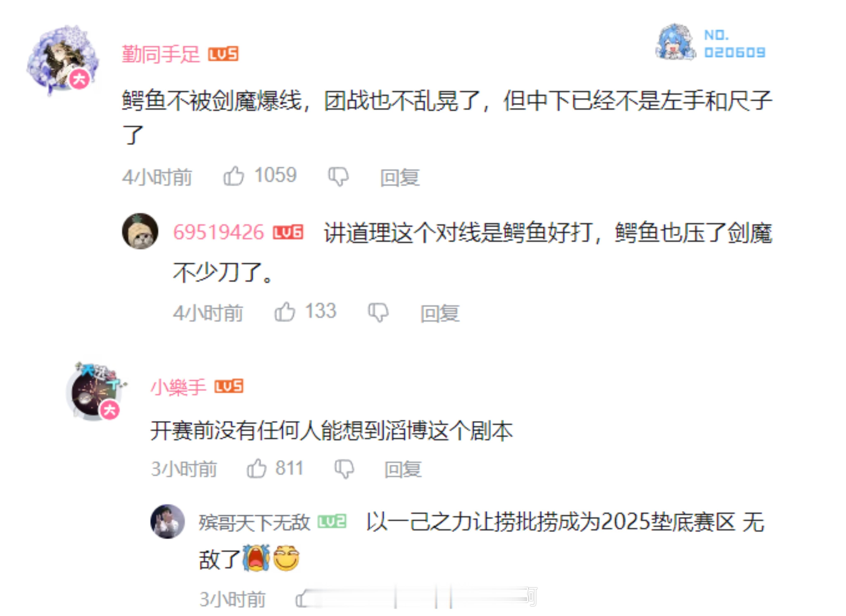Screen dimensions: 846x616
Task: Open 69519426's cat avatar
Action: [140, 231]
